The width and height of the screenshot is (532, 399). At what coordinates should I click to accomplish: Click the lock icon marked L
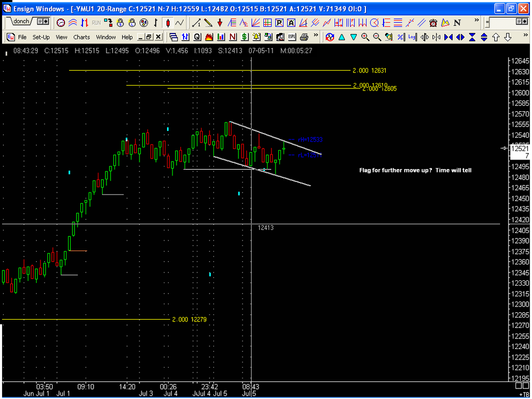tap(132, 23)
